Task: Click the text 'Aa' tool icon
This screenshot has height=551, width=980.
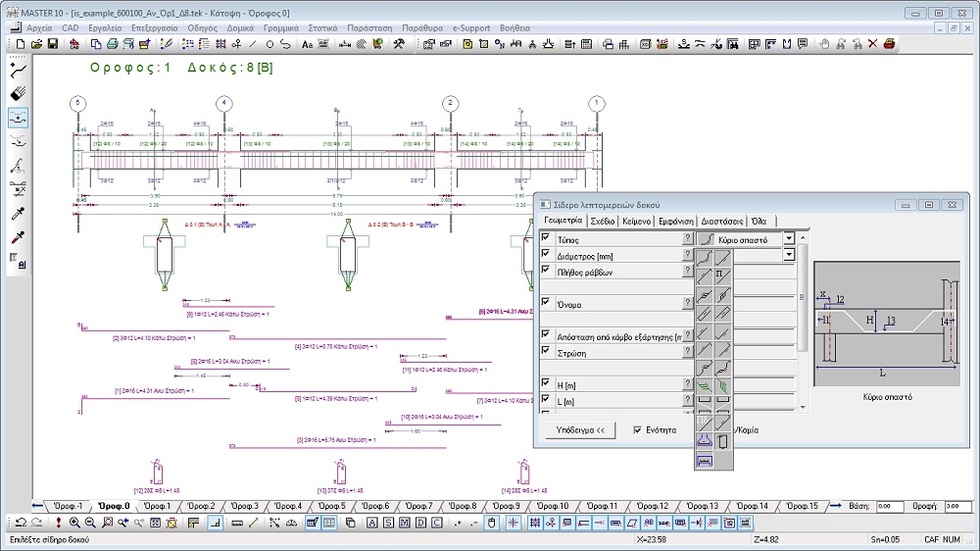Action: coord(307,44)
